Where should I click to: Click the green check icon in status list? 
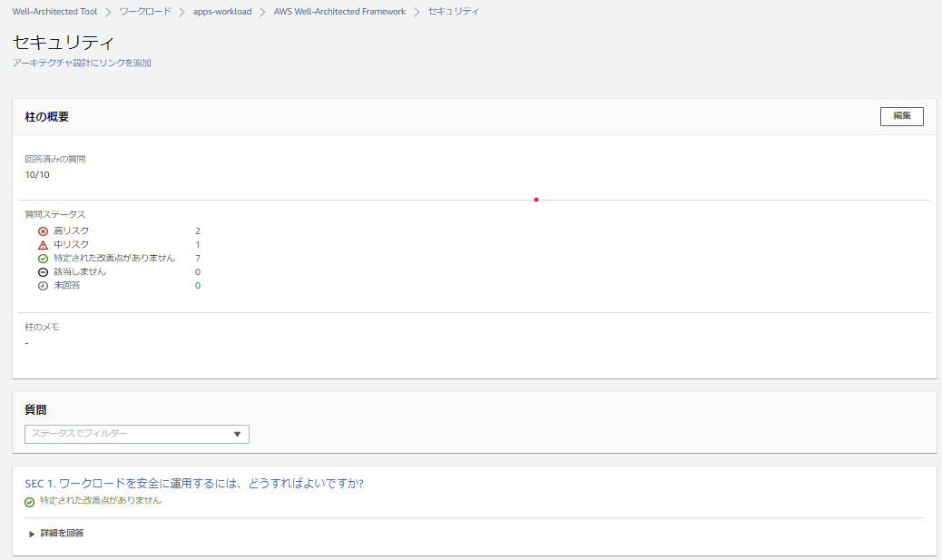click(43, 259)
